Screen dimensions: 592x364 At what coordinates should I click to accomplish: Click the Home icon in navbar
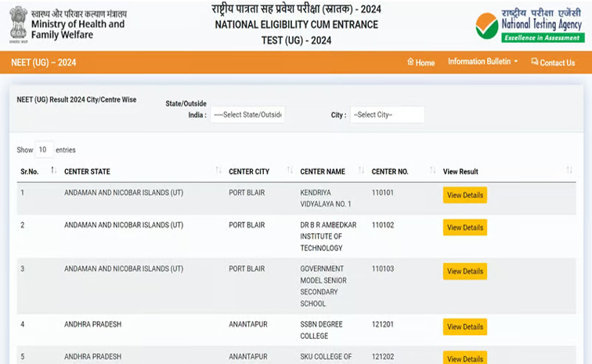pos(410,62)
